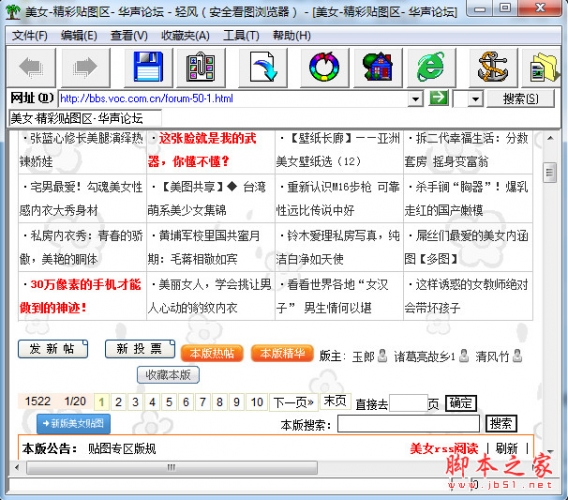Click the Home house icon
The height and width of the screenshot is (500, 568).
point(378,67)
